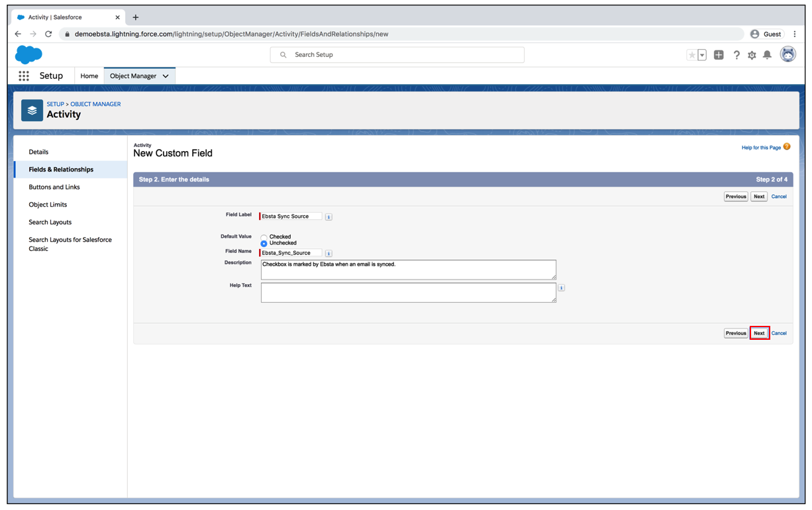Expand the Object Manager tab chevron
The width and height of the screenshot is (812, 510).
click(166, 76)
